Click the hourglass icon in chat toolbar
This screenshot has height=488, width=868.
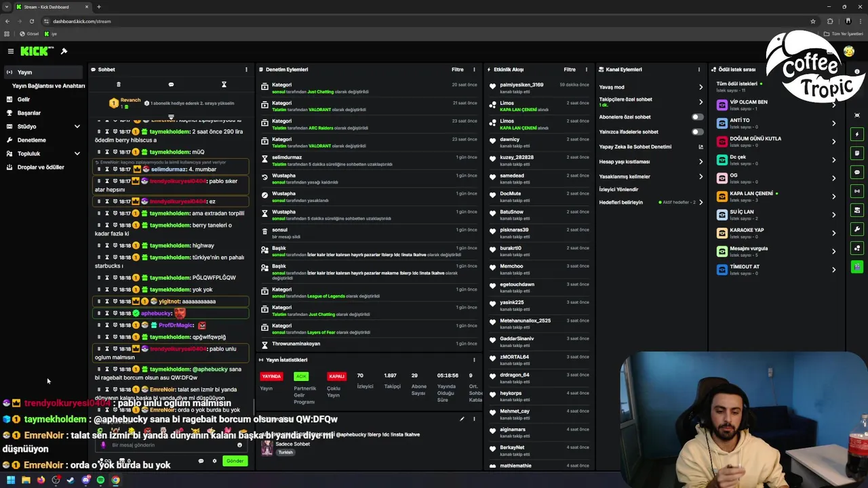click(x=224, y=85)
